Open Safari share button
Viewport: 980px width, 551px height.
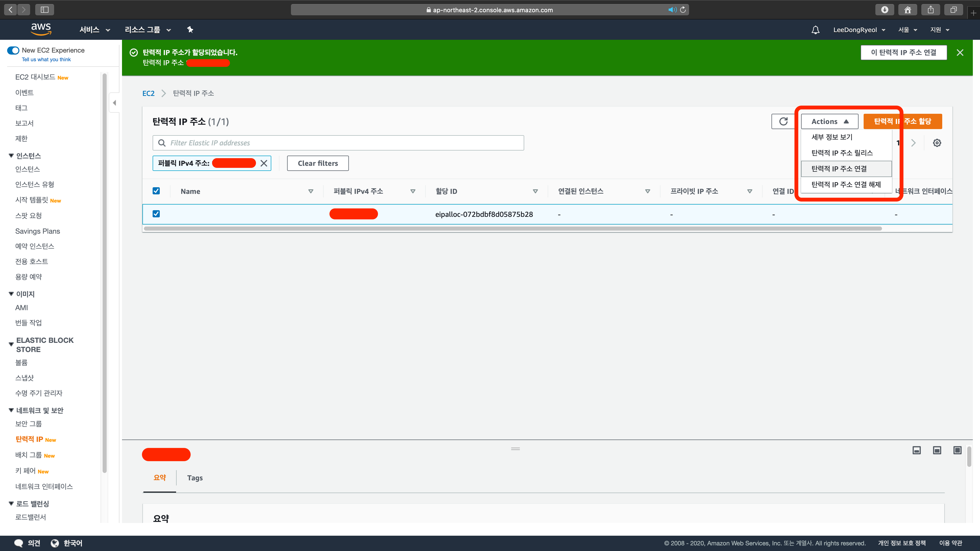pos(930,9)
